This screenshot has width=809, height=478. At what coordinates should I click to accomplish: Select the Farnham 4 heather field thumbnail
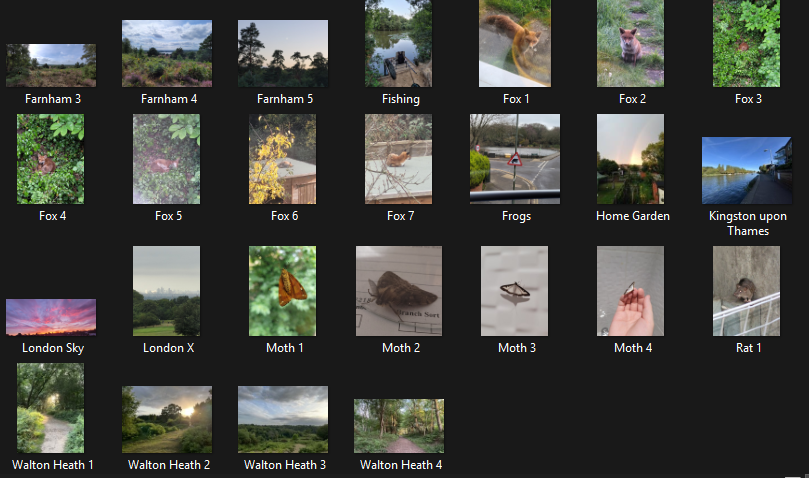click(167, 54)
